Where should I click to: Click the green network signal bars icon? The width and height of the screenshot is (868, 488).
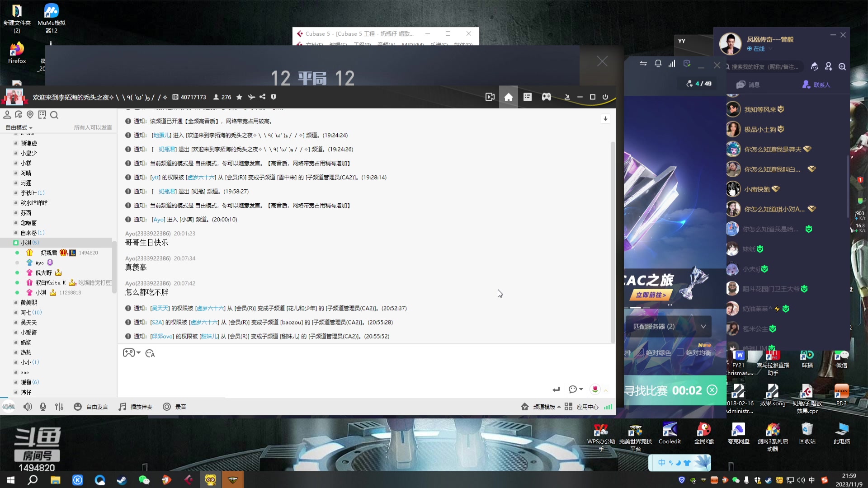[x=608, y=407]
